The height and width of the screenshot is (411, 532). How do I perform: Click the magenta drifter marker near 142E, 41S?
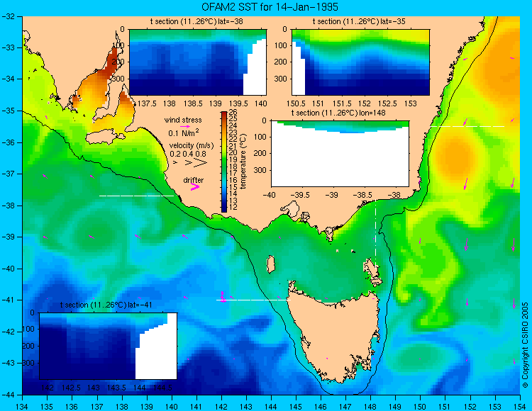[222, 297]
